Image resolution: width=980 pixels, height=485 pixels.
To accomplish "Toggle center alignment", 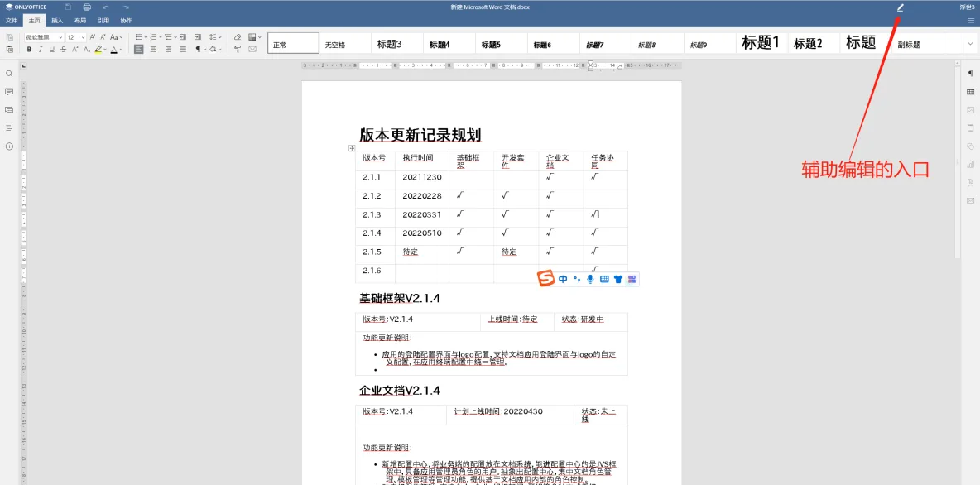I will coord(153,50).
